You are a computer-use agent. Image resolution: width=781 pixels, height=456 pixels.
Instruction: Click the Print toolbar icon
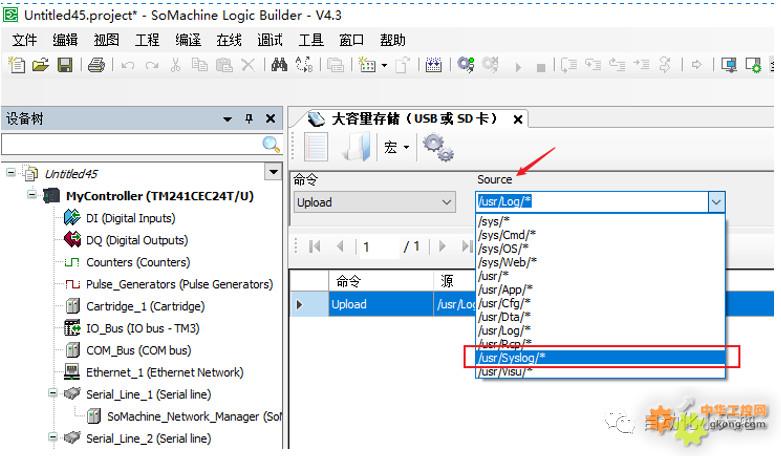click(96, 65)
